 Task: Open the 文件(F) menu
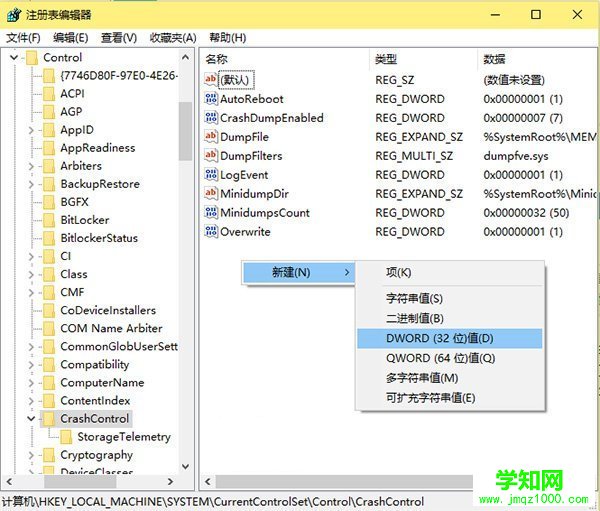[23, 38]
